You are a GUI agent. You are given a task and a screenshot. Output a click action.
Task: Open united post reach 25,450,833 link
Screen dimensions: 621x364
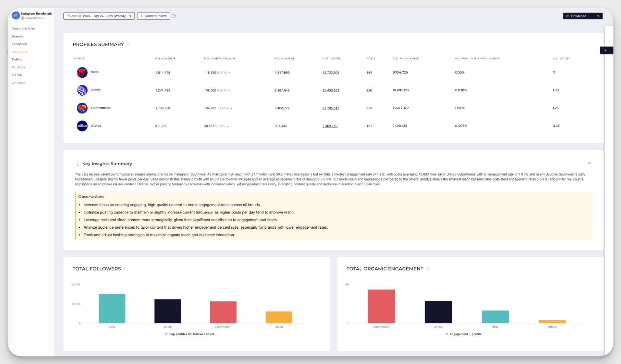(x=331, y=90)
